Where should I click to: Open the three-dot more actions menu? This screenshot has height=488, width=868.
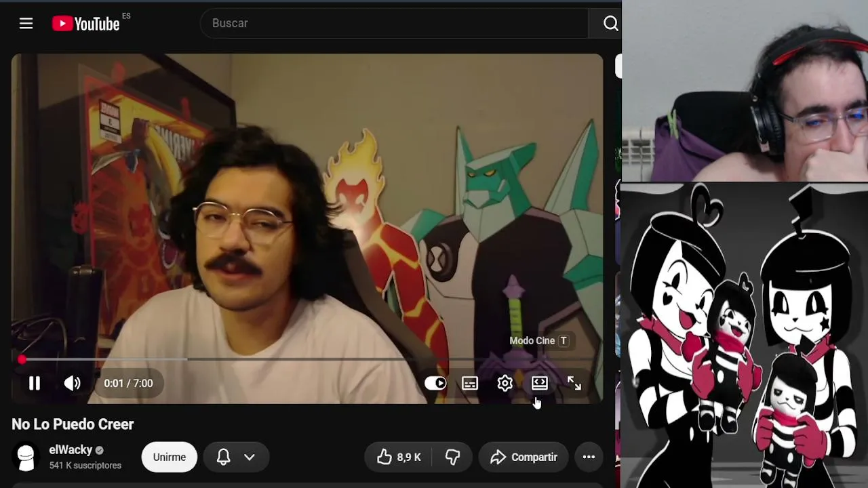[589, 457]
